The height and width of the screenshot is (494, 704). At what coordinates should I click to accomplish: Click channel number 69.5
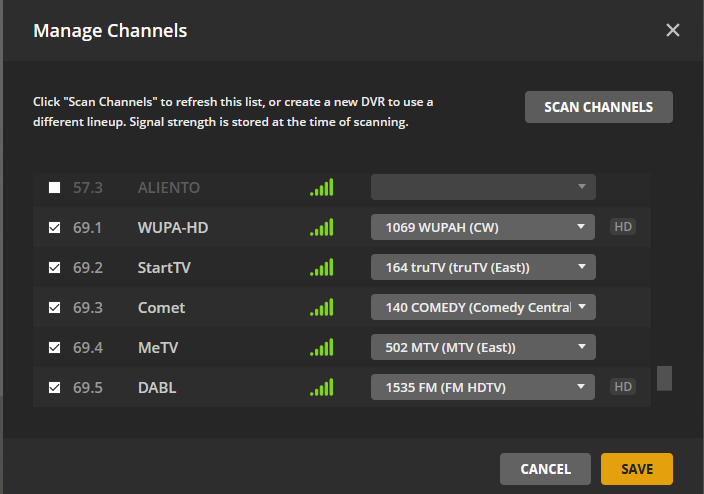[88, 387]
